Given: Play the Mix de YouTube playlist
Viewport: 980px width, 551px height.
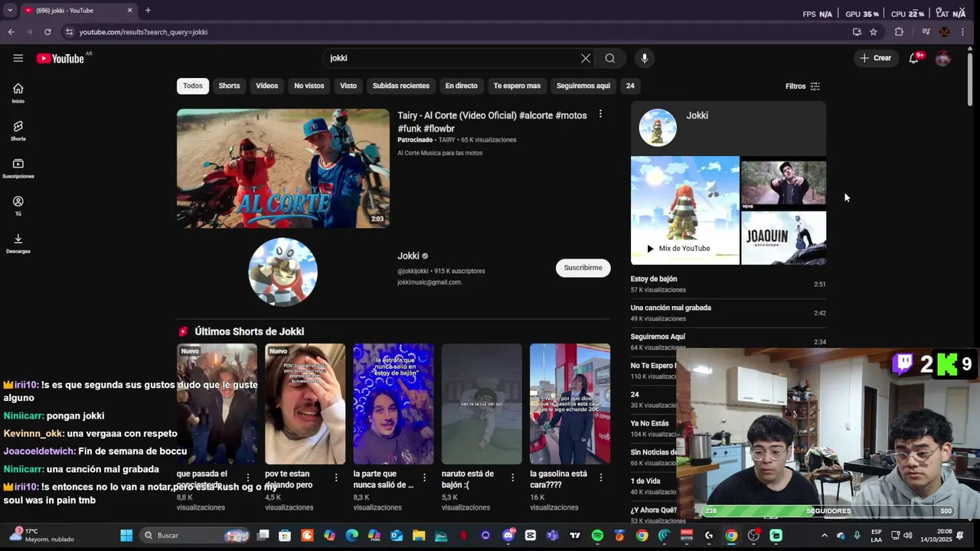Looking at the screenshot, I should point(678,249).
